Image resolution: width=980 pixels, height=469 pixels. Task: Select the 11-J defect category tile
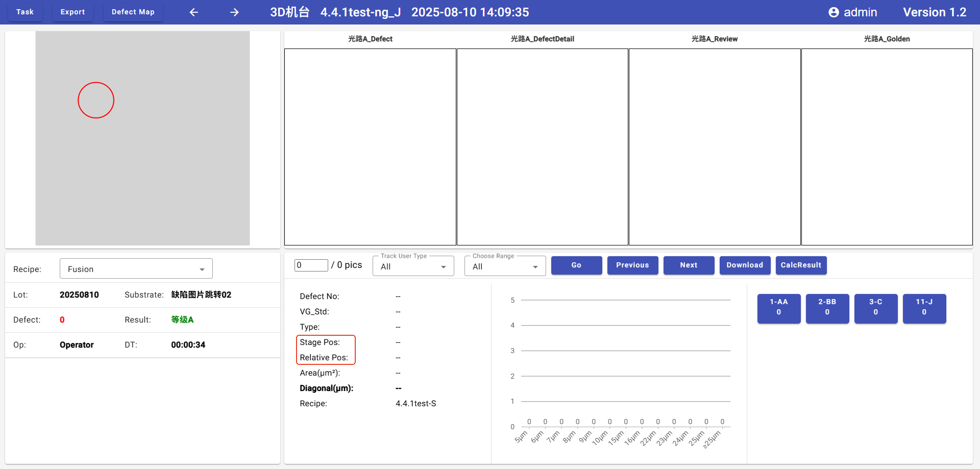point(924,308)
